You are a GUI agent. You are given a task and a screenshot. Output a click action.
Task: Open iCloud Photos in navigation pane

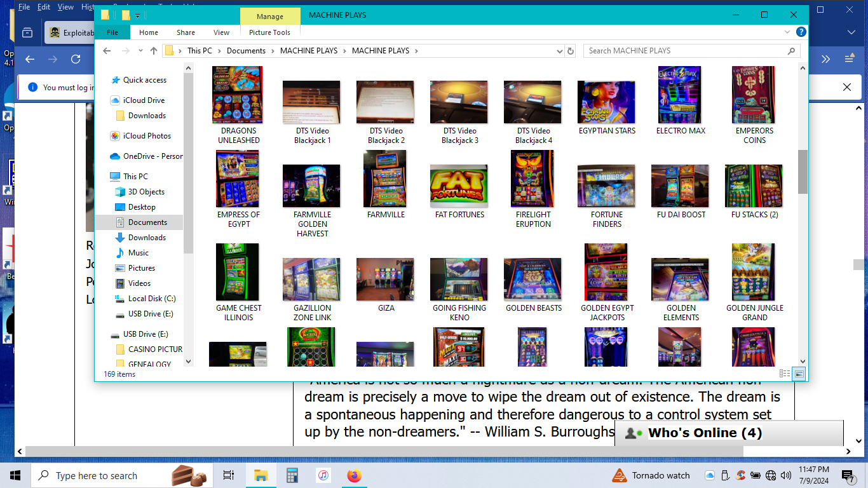click(x=147, y=136)
